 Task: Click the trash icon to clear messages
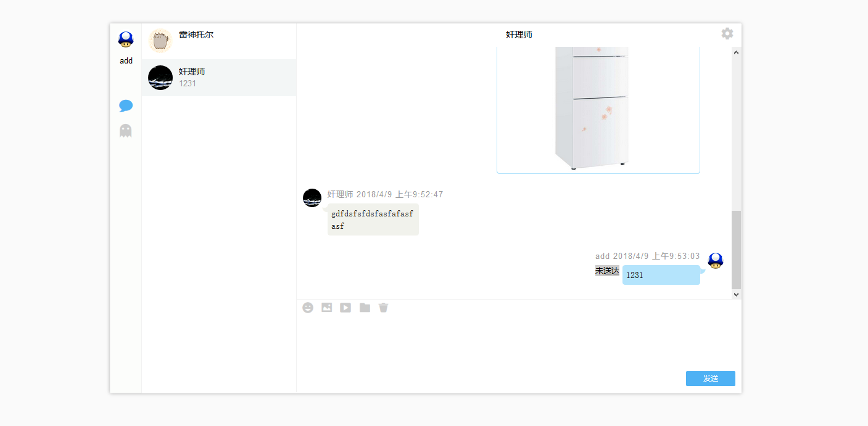383,307
